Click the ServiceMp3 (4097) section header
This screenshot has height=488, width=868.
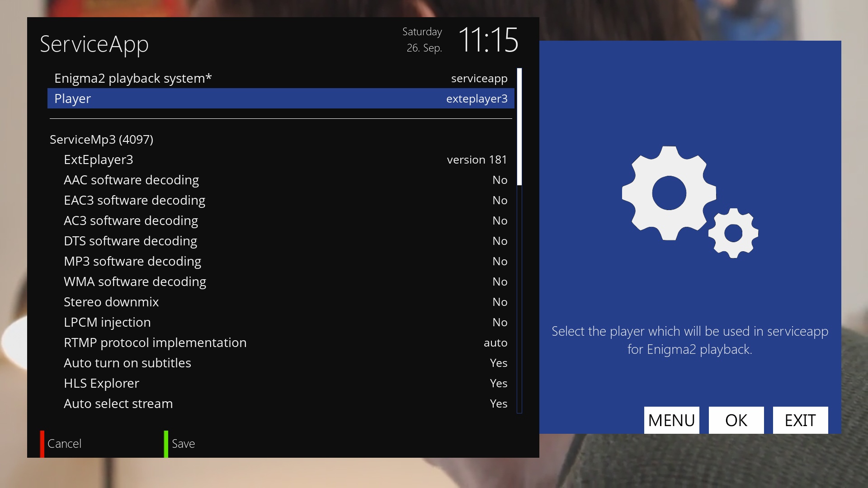(x=101, y=140)
